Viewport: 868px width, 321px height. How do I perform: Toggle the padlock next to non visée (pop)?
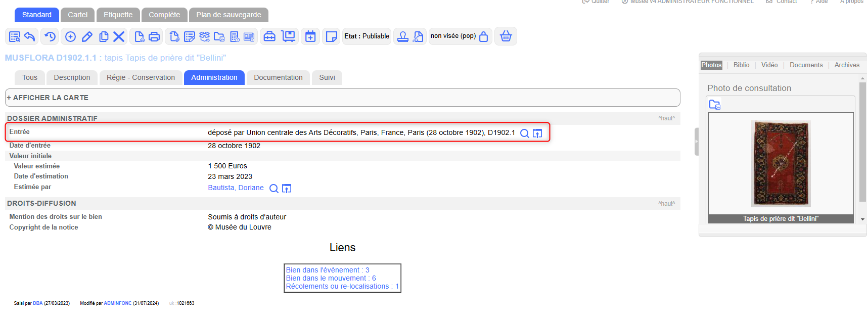coord(484,36)
